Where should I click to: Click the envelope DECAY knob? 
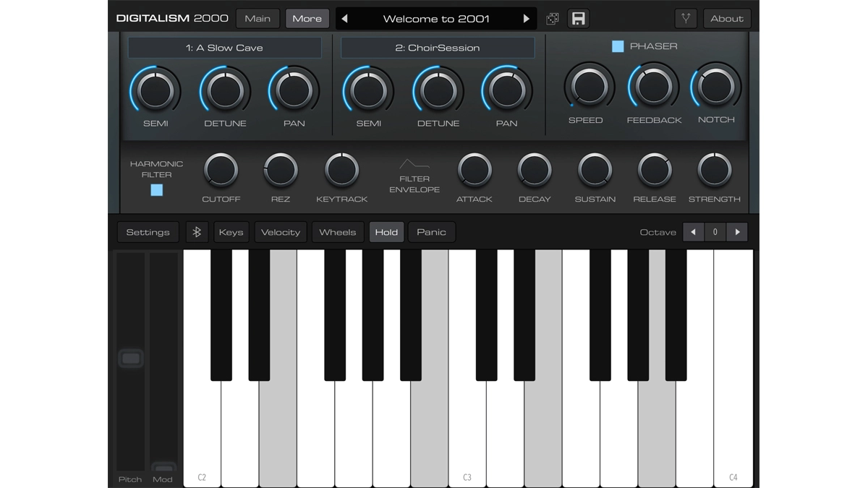(x=535, y=171)
